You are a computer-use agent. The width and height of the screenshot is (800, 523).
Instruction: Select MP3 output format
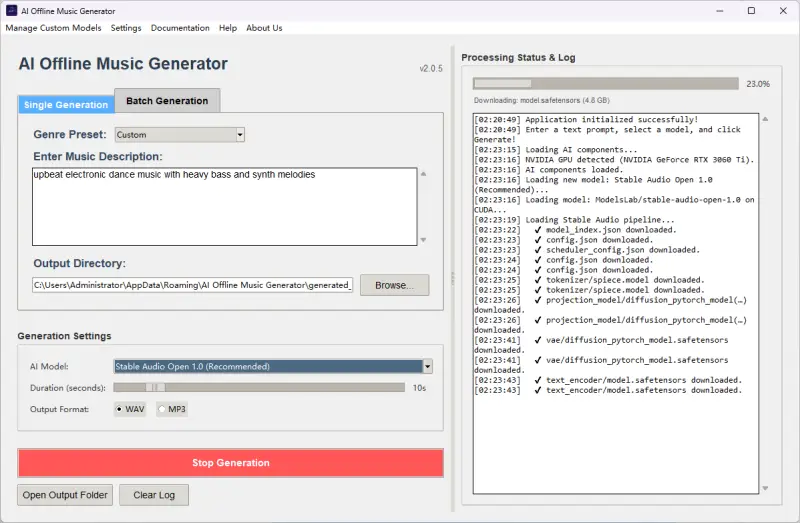click(163, 409)
